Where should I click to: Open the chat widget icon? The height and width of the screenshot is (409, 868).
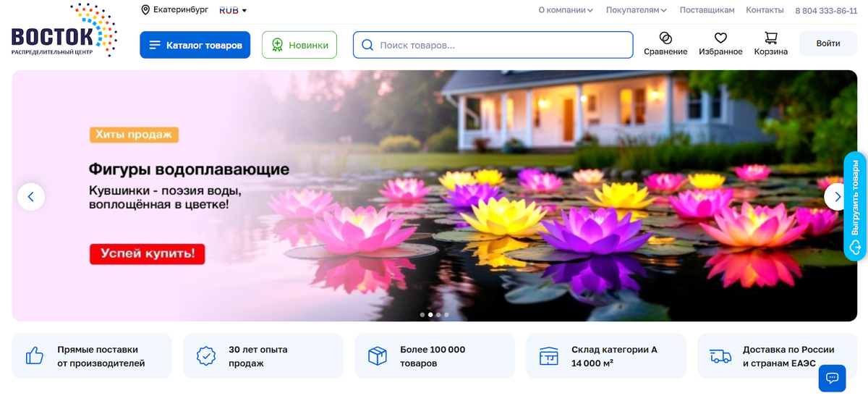[832, 379]
